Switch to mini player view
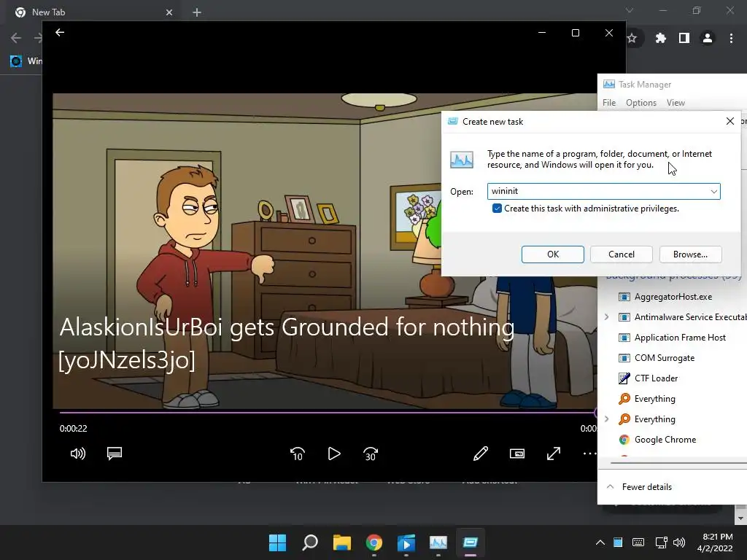Image resolution: width=747 pixels, height=560 pixels. pos(517,454)
